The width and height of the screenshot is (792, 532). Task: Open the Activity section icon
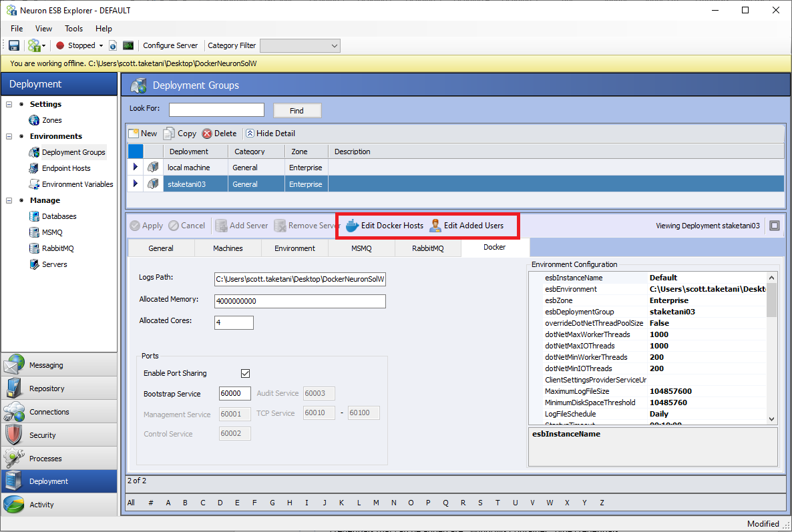click(x=13, y=504)
